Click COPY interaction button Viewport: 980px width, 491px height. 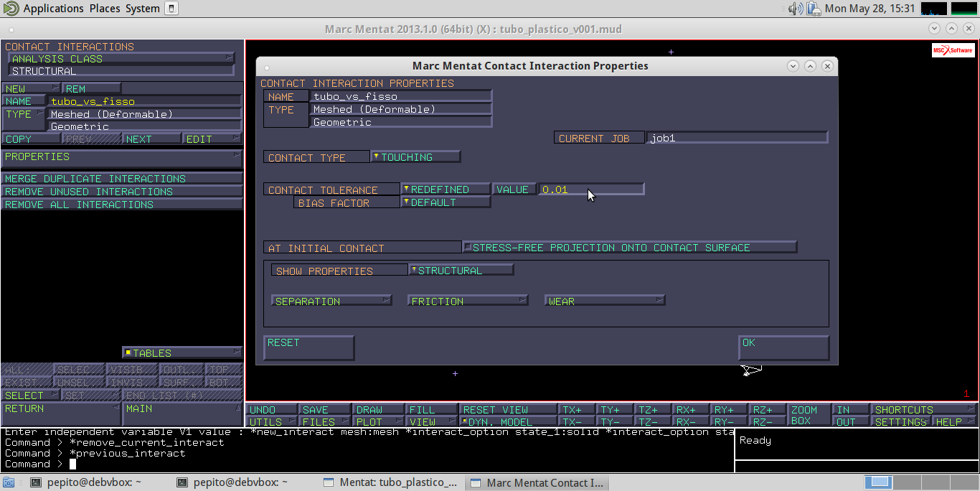[x=31, y=139]
